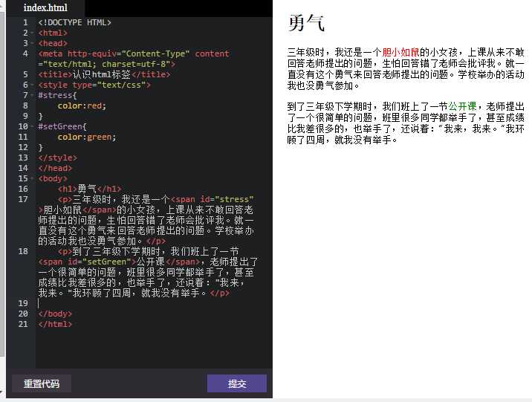The image size is (532, 402).
Task: Collapse the body tag fold on line 15
Action: [x=32, y=178]
